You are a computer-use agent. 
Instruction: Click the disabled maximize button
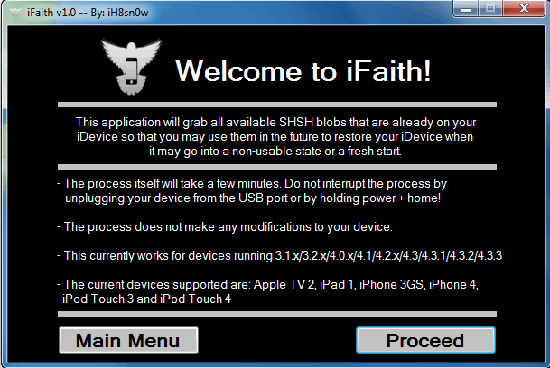pyautogui.click(x=490, y=8)
